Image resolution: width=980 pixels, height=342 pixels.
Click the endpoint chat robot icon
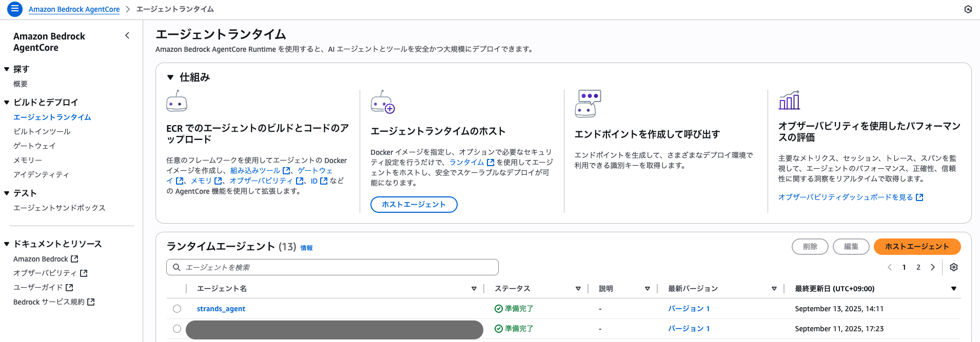click(x=588, y=104)
